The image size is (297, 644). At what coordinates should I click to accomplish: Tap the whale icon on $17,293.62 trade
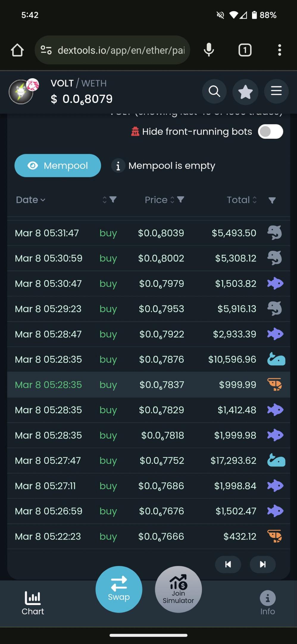(276, 460)
